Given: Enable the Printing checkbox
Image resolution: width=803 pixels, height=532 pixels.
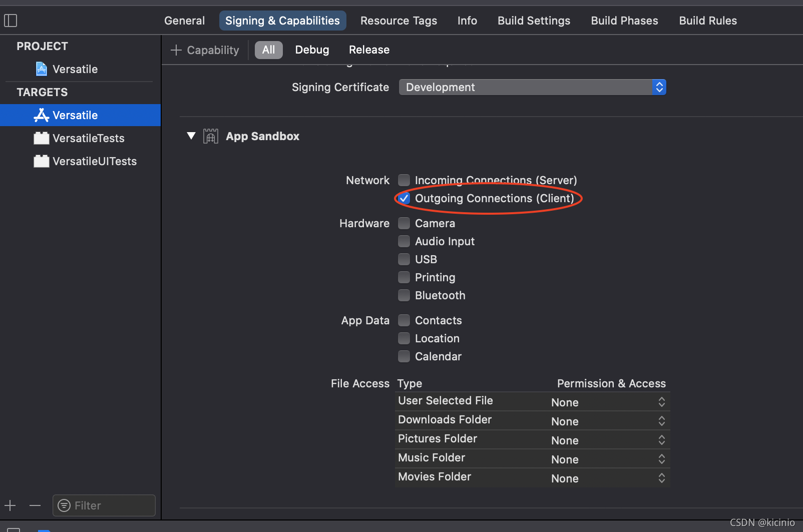Looking at the screenshot, I should point(404,277).
